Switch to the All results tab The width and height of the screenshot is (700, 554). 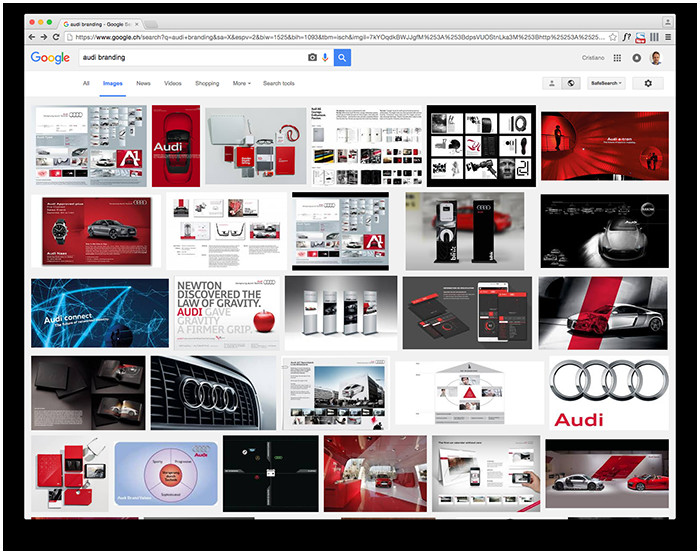pyautogui.click(x=86, y=83)
